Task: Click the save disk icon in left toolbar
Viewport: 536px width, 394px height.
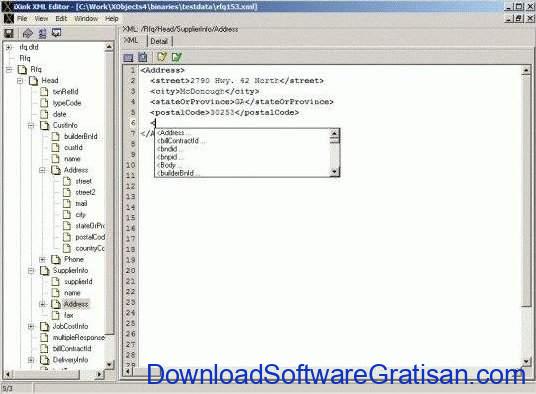Action: (9, 33)
